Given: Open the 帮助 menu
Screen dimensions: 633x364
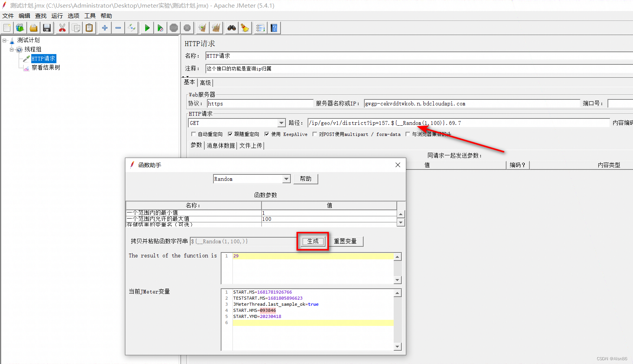Looking at the screenshot, I should [106, 16].
